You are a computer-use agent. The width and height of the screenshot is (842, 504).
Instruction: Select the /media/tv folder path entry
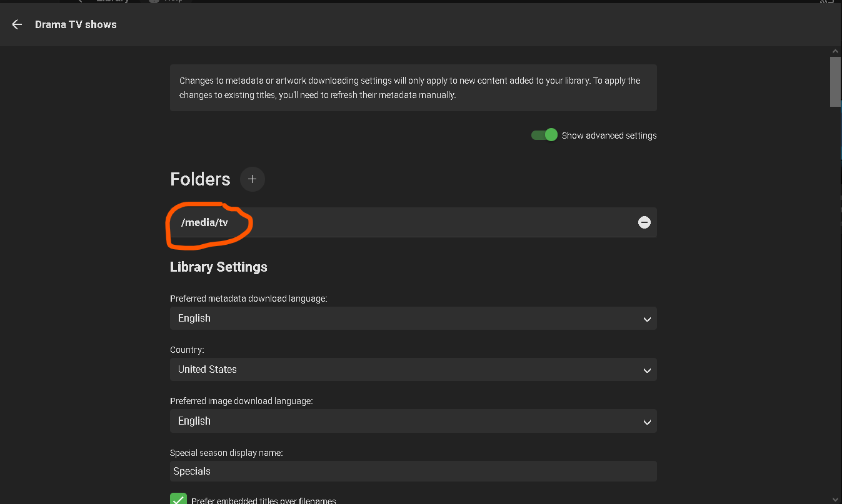click(x=204, y=223)
